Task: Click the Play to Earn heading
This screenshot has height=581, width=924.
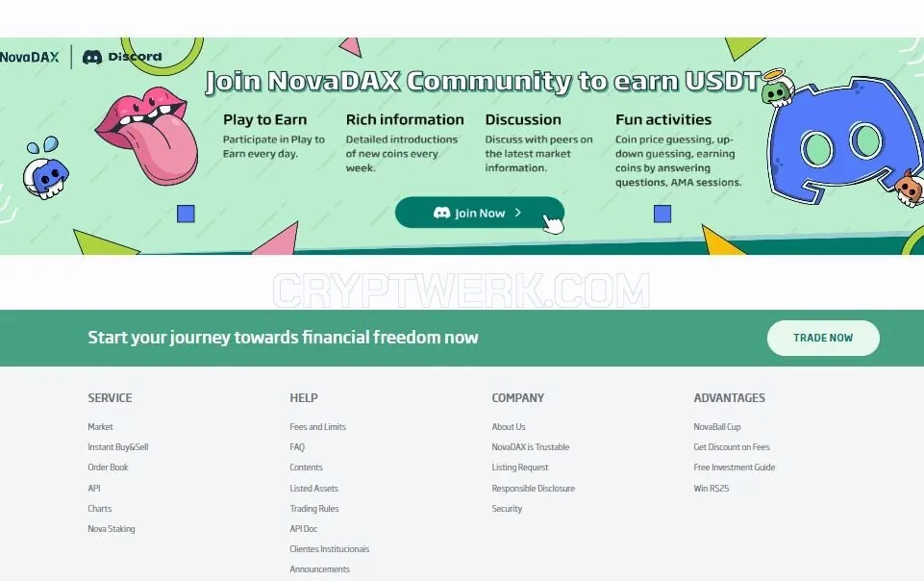Action: tap(264, 119)
